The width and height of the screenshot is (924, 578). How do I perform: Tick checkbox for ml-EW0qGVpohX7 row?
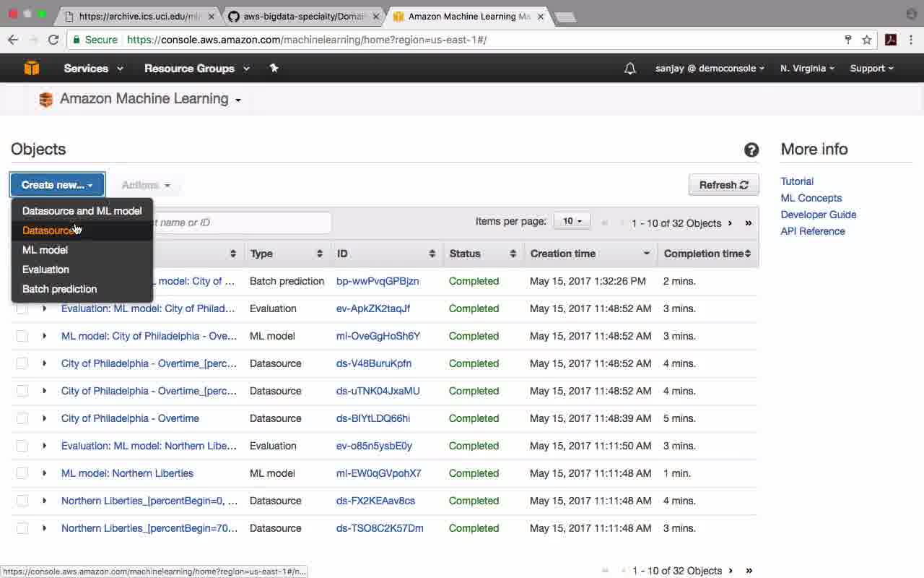point(22,473)
